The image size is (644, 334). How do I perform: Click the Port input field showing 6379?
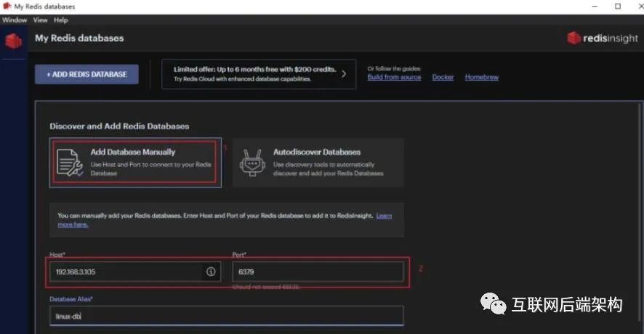(318, 272)
